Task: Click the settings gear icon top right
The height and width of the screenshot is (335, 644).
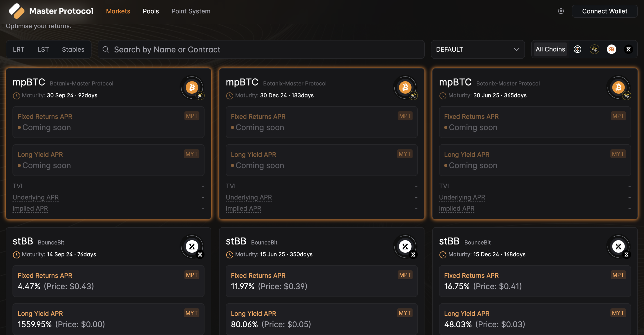Action: coord(561,11)
